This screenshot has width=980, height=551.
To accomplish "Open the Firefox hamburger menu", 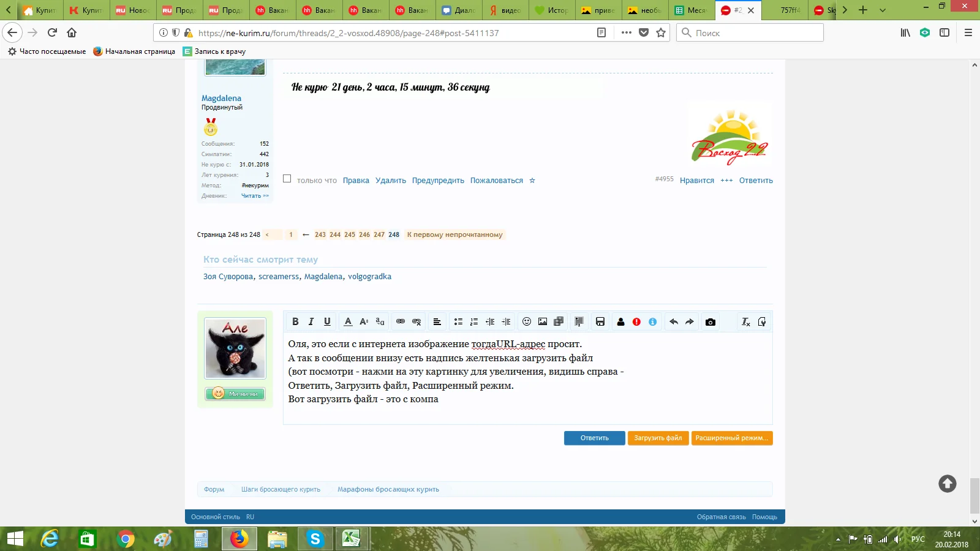I will click(x=968, y=32).
